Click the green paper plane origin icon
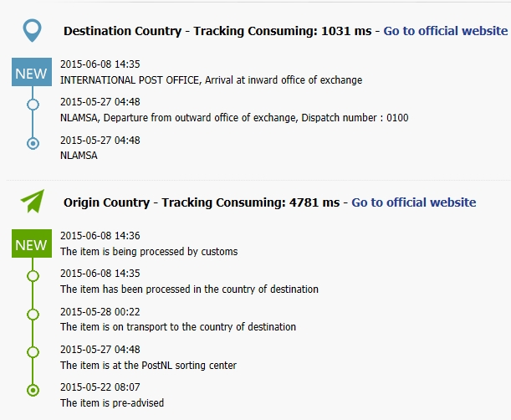 tap(33, 201)
